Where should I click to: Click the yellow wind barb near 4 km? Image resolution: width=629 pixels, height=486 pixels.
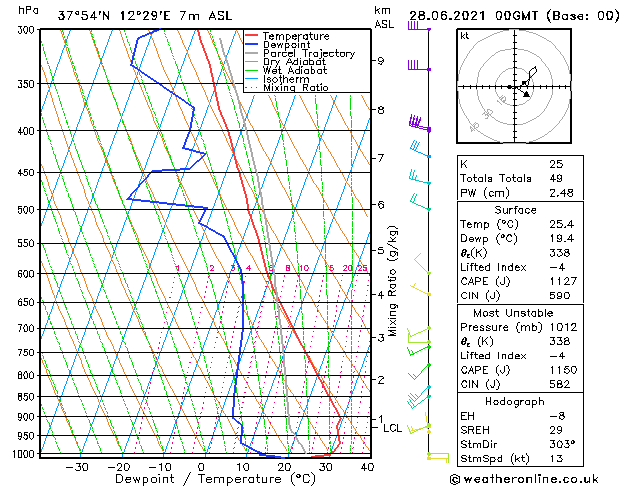[420, 289]
